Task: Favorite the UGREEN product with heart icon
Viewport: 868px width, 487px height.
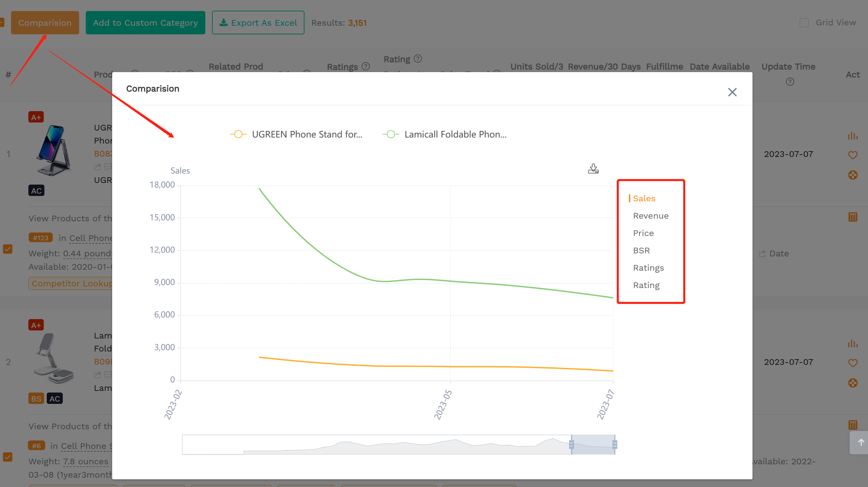Action: pyautogui.click(x=853, y=155)
